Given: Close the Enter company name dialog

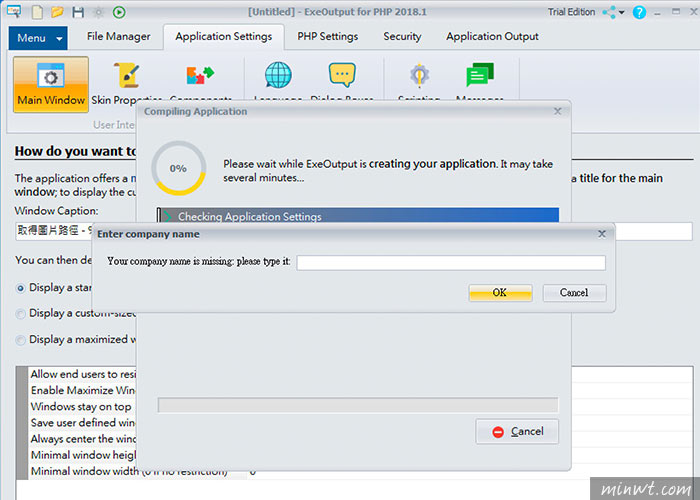Looking at the screenshot, I should tap(602, 234).
